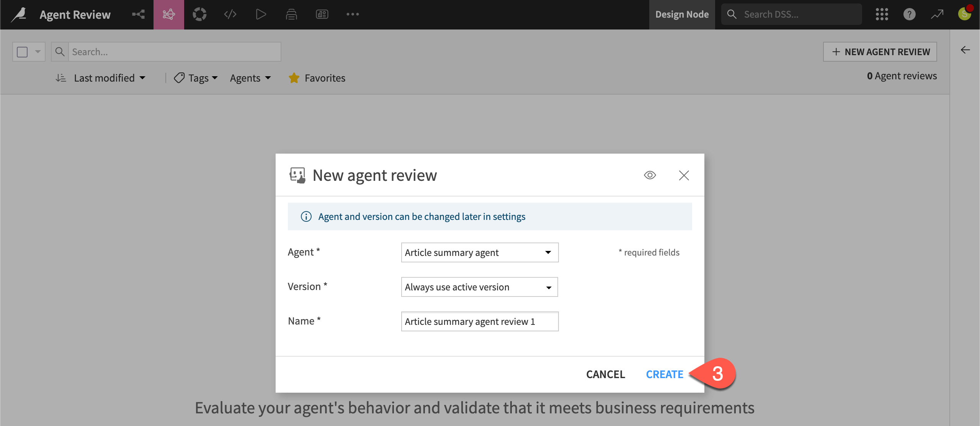
Task: Click the ellipsis icon for more toolbar options
Action: pyautogui.click(x=353, y=14)
